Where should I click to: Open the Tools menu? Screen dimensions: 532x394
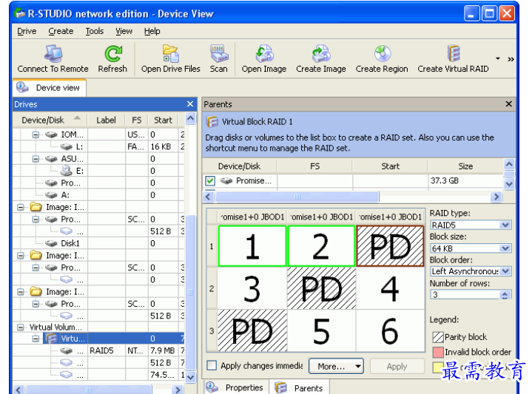pyautogui.click(x=94, y=31)
